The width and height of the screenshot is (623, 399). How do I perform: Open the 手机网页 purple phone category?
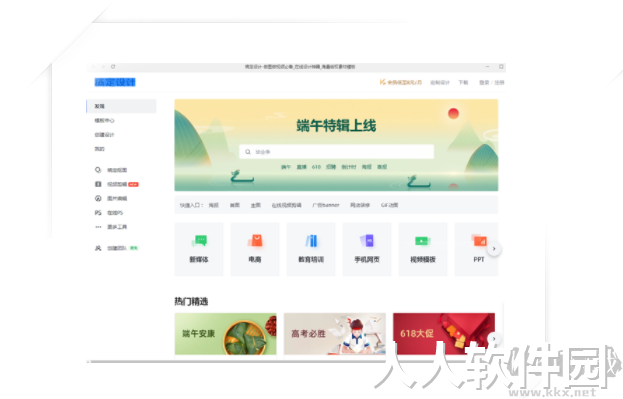(367, 249)
